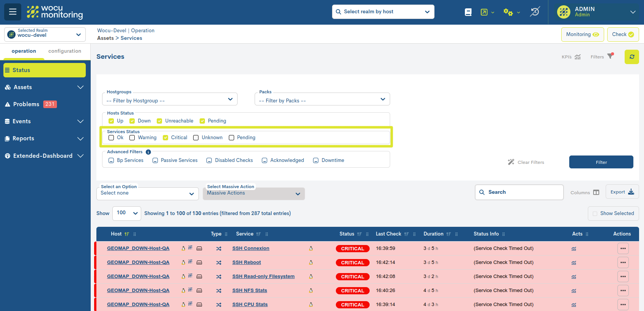
Task: Uncheck the Up hosts status checkbox
Action: (x=111, y=121)
